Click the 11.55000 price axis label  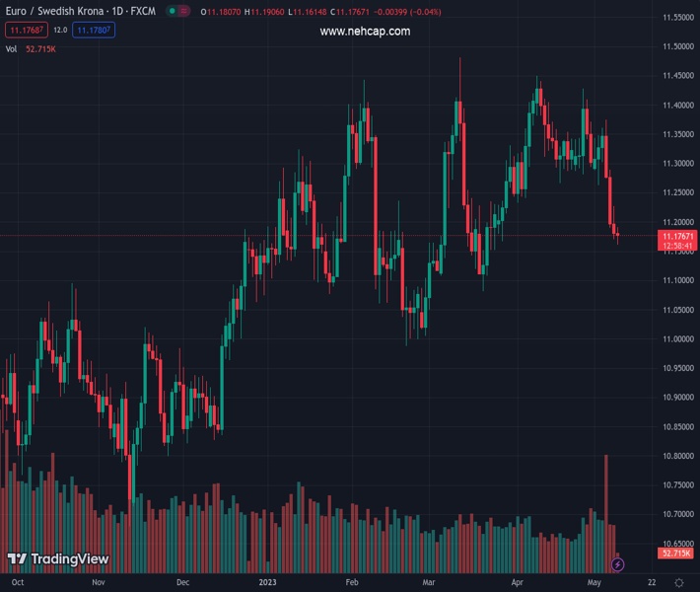[678, 18]
